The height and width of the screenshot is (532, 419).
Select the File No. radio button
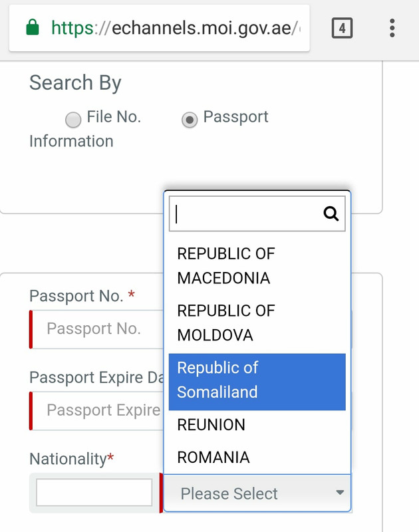tap(73, 120)
